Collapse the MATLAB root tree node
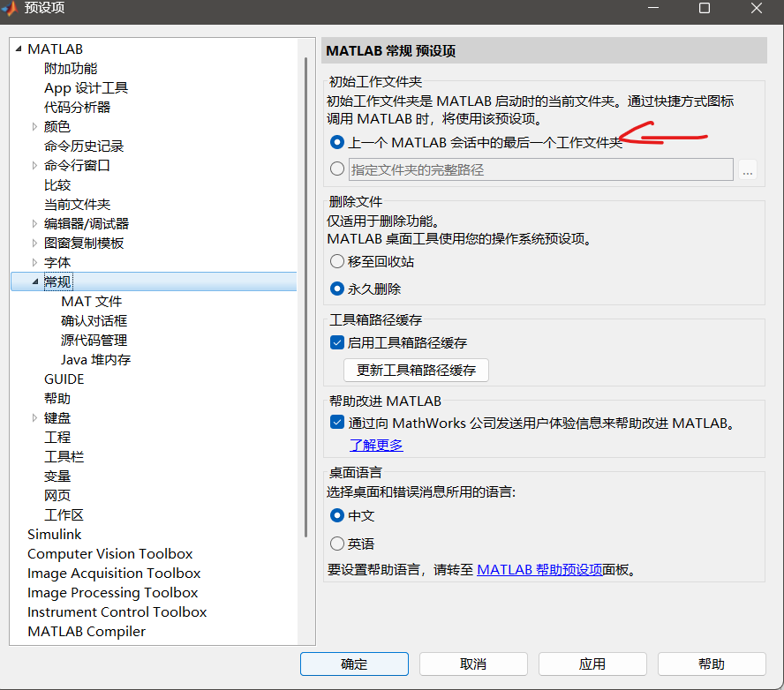Viewport: 784px width, 690px height. pos(19,49)
